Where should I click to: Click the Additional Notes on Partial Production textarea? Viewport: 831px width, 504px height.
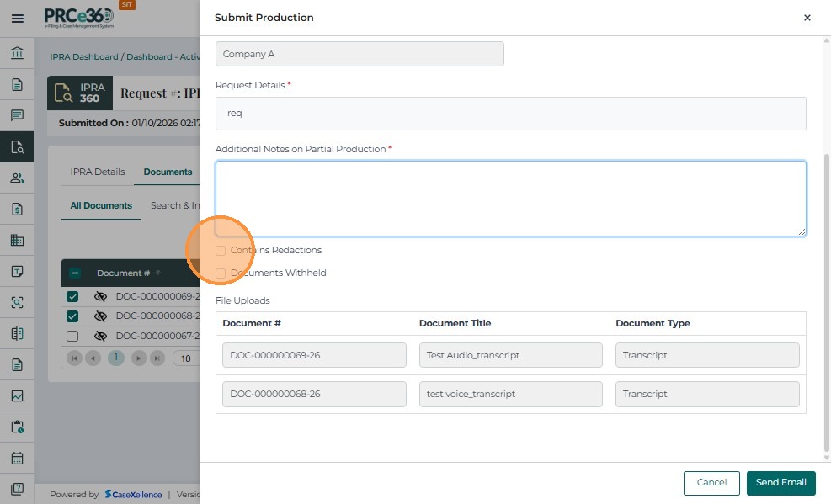tap(510, 199)
